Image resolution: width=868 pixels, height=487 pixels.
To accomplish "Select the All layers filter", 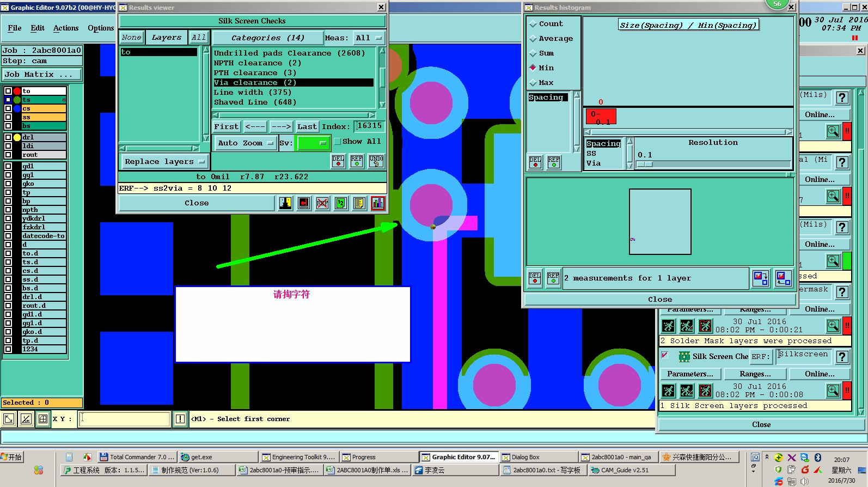I will click(199, 38).
